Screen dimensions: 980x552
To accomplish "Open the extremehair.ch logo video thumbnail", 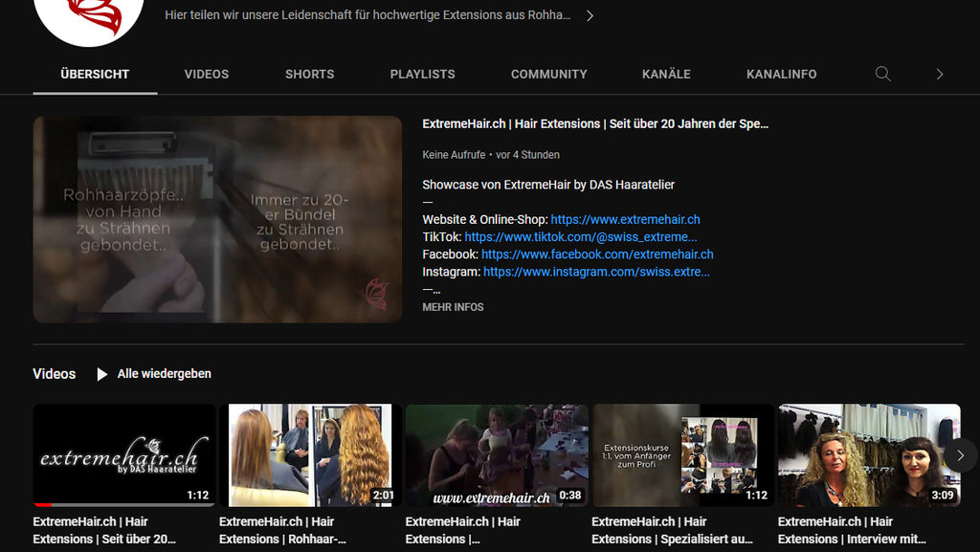I will 124,455.
